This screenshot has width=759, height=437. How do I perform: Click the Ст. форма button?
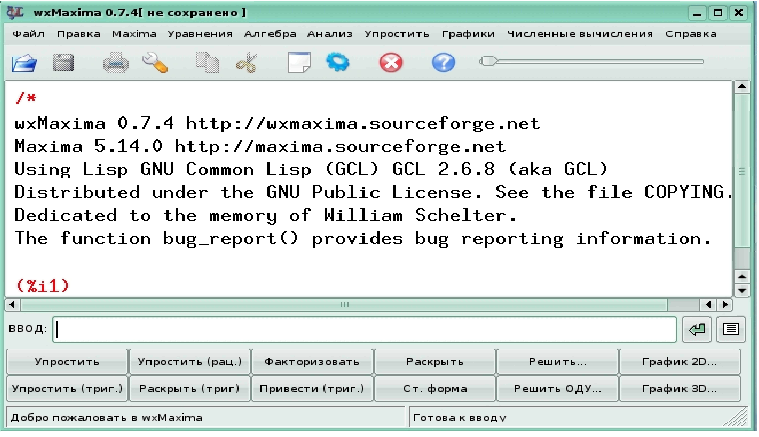(435, 389)
